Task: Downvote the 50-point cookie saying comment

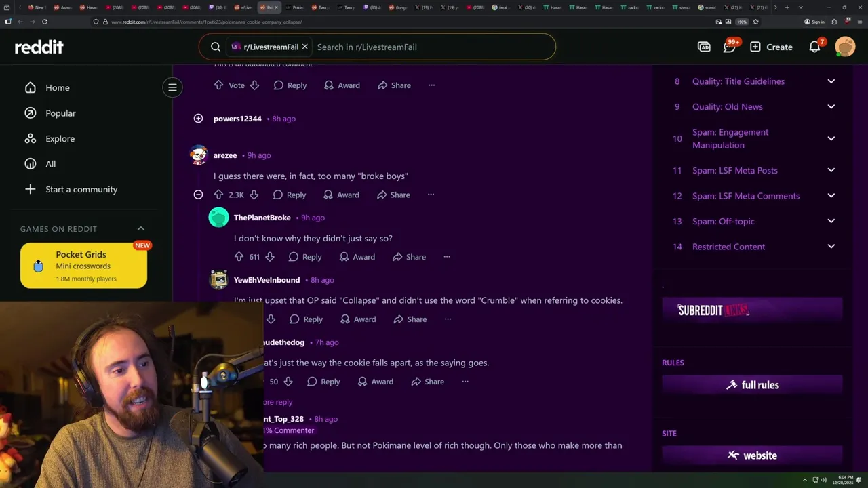Action: 288,382
